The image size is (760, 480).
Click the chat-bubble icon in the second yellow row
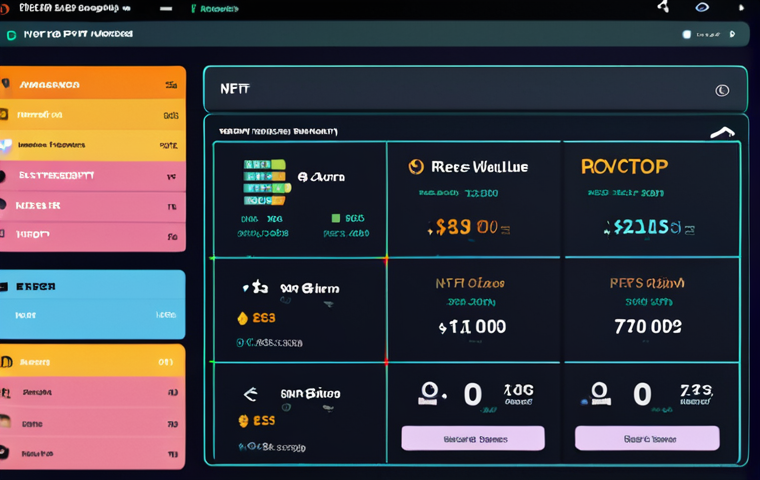(5, 144)
